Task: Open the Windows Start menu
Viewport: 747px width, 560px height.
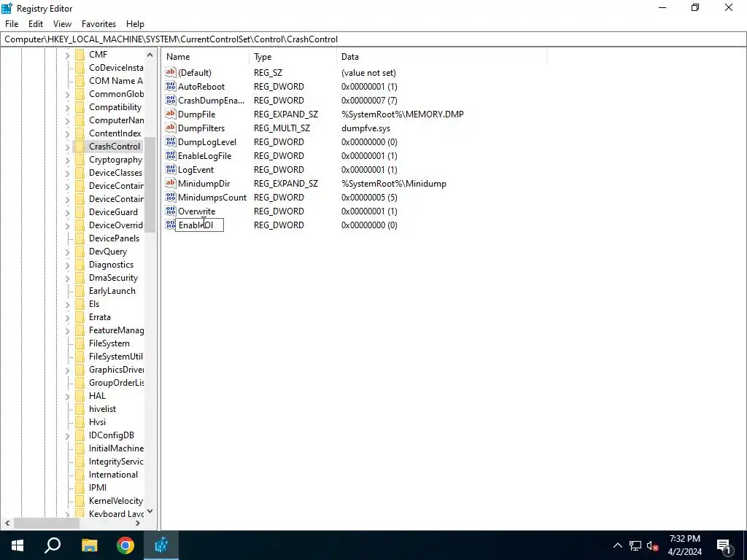Action: (x=18, y=545)
